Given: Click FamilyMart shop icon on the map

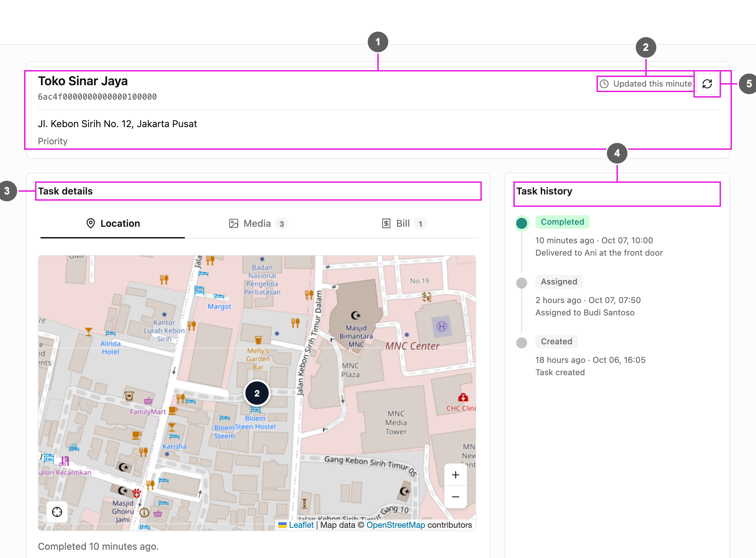Looking at the screenshot, I should click(x=148, y=401).
